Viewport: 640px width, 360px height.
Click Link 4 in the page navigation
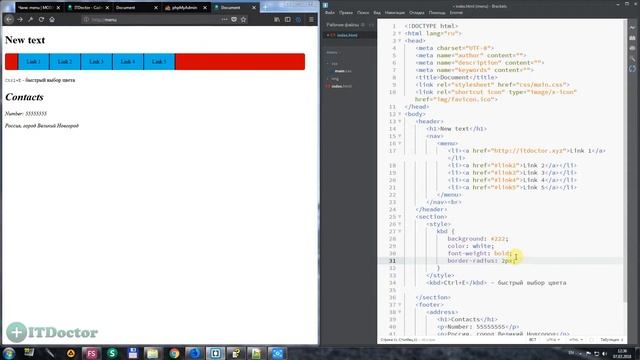point(128,62)
